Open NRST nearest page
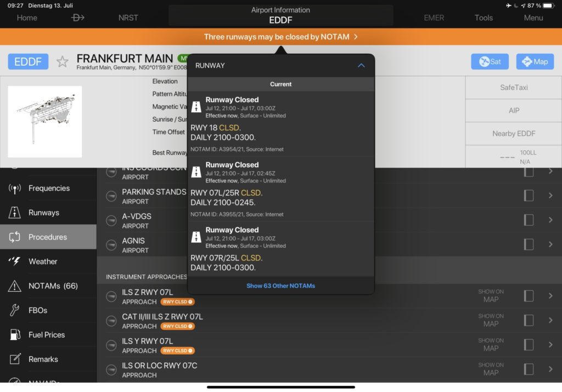 pyautogui.click(x=128, y=18)
